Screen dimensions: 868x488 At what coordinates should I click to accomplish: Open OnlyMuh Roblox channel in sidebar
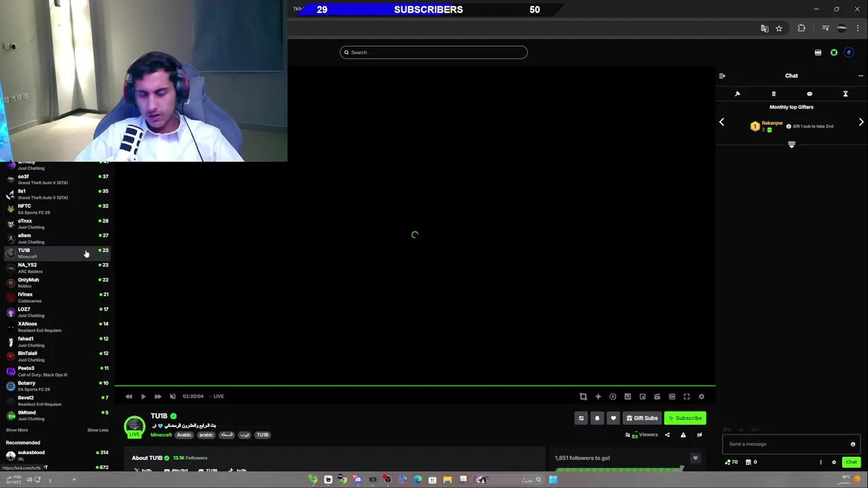tap(56, 283)
